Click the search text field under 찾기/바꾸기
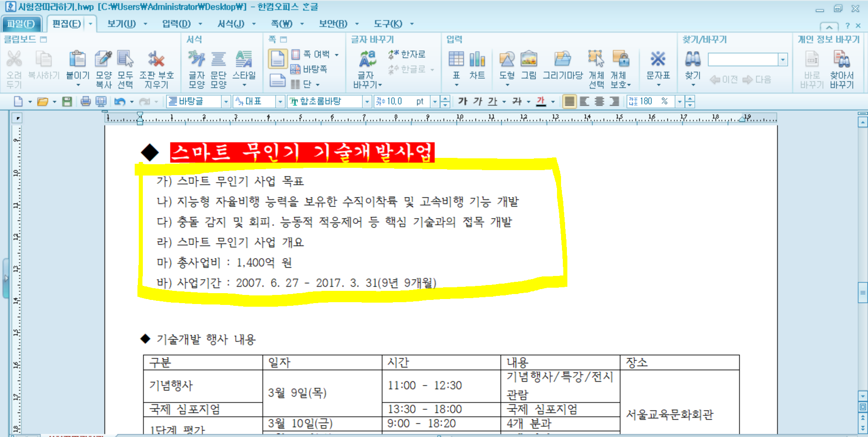This screenshot has width=868, height=437. (x=742, y=59)
